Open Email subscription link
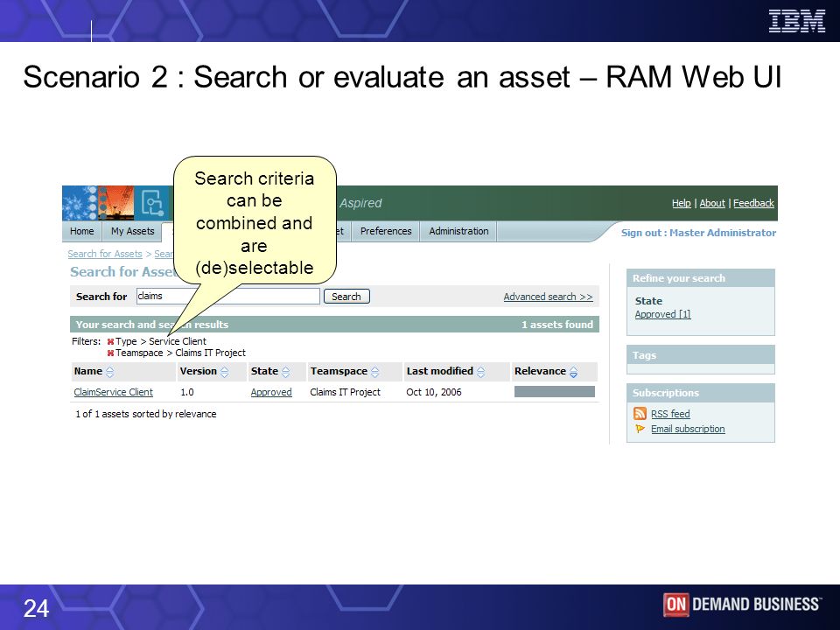Viewport: 840px width, 630px height. [x=688, y=429]
